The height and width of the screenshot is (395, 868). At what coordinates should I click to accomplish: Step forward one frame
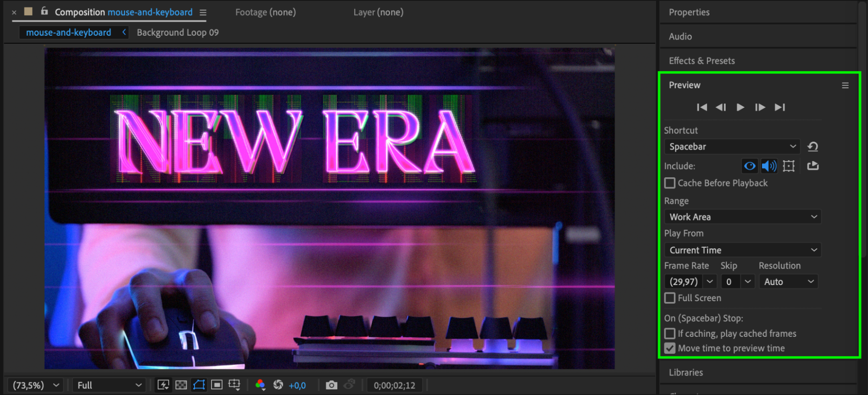[760, 107]
